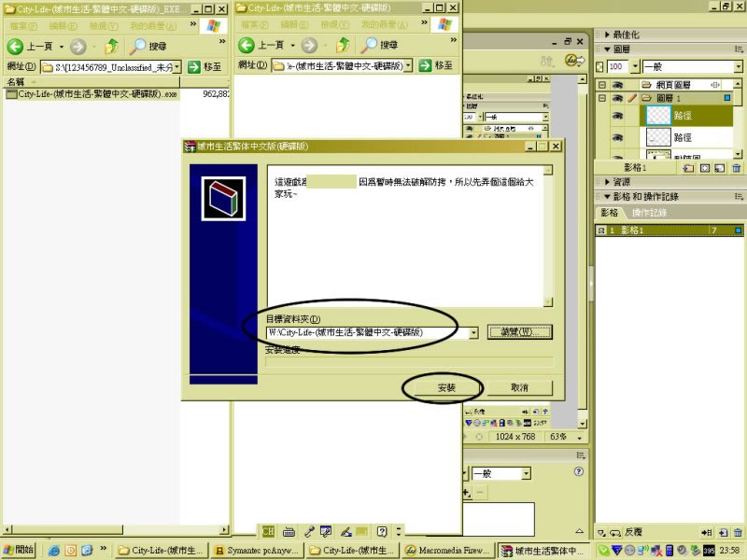The width and height of the screenshot is (747, 560).
Task: Click the onion skinning icon in the frames panel footer
Action: [x=602, y=532]
